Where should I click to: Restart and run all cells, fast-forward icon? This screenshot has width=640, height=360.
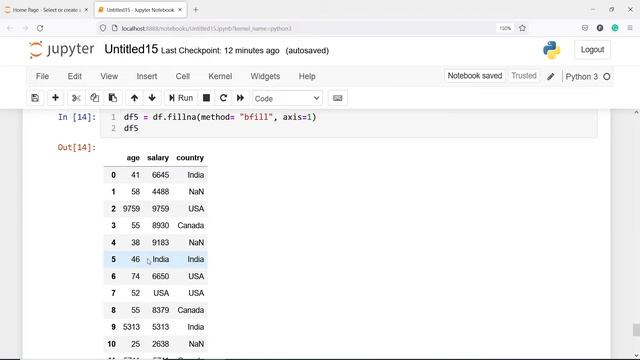[x=240, y=98]
